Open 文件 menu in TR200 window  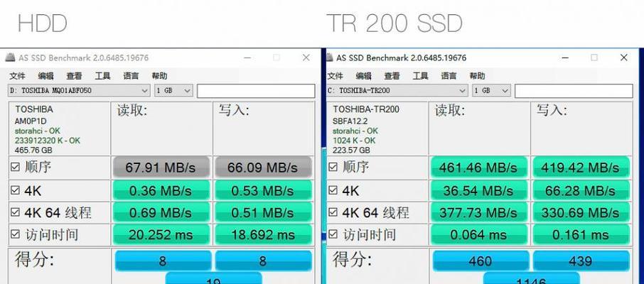tap(335, 76)
